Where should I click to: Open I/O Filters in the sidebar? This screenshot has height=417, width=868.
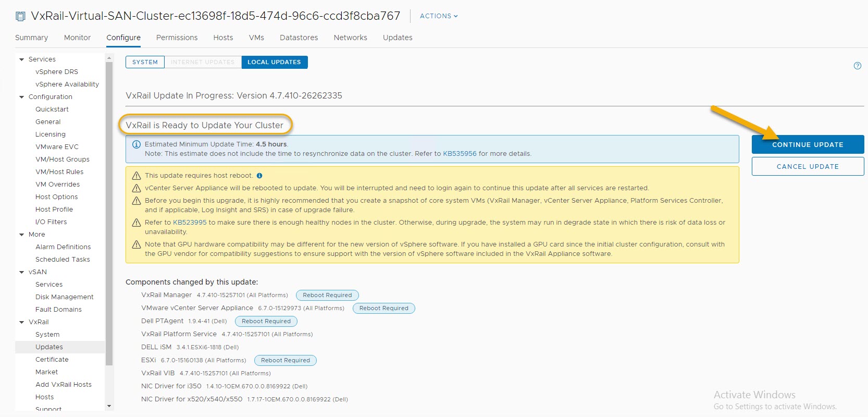51,222
